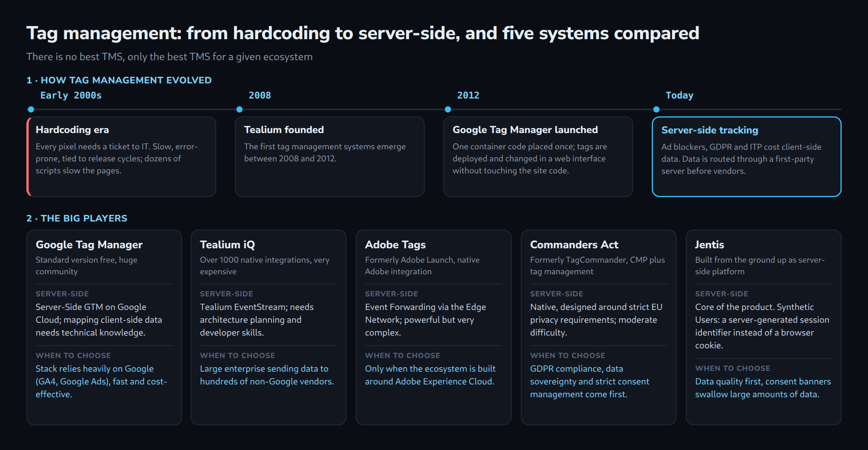Image resolution: width=868 pixels, height=450 pixels.
Task: Click 'Server-Side GTM on Google Cloud' text
Action: 99,320
